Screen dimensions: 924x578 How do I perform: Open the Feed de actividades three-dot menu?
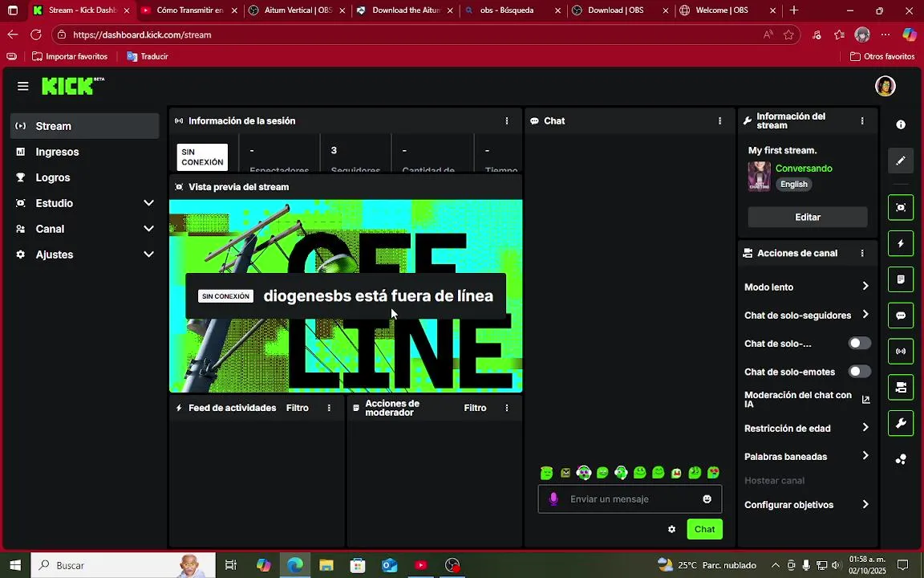329,408
